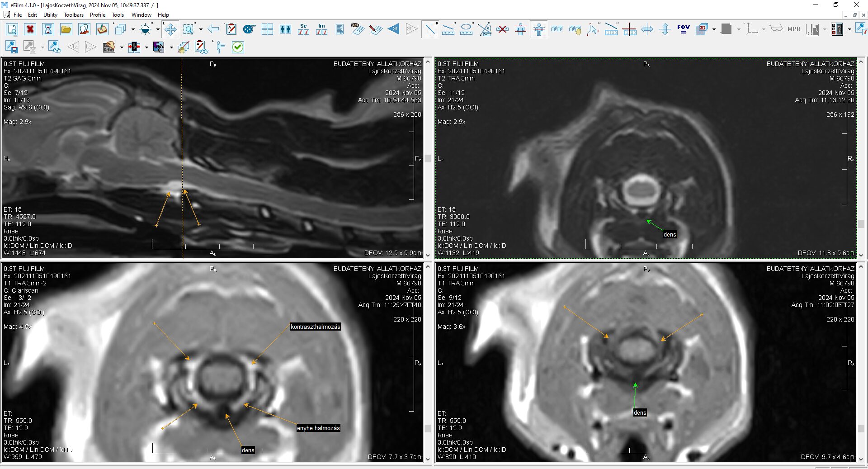868x469 pixels.
Task: Open the yellow folder icon
Action: pos(66,29)
